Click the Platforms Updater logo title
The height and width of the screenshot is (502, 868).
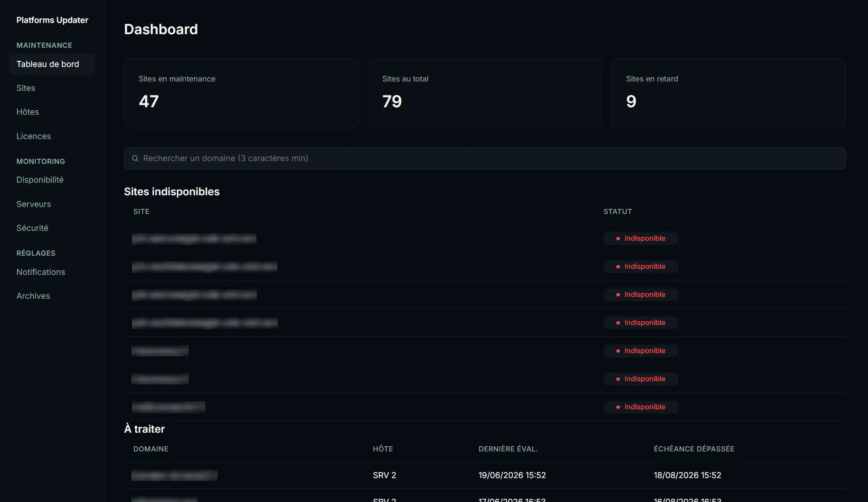click(x=52, y=20)
